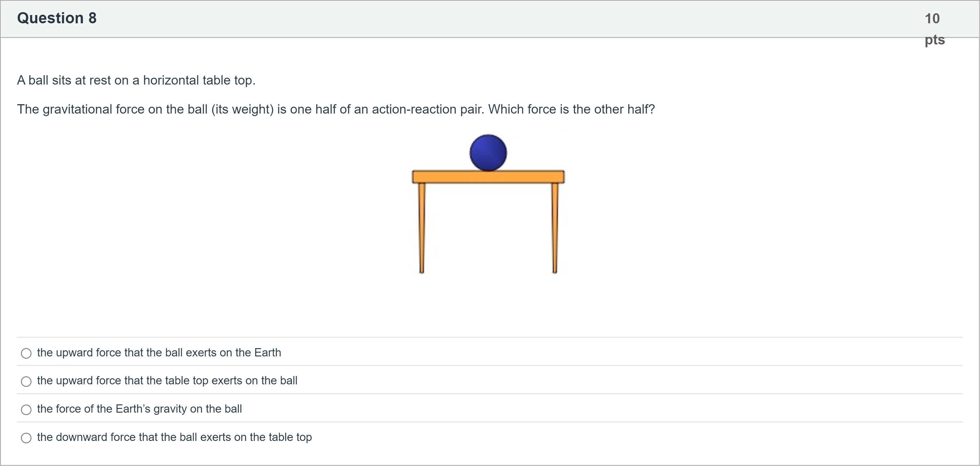
Task: Mark the "ball exerts on the table top" radio button
Action: pos(26,438)
